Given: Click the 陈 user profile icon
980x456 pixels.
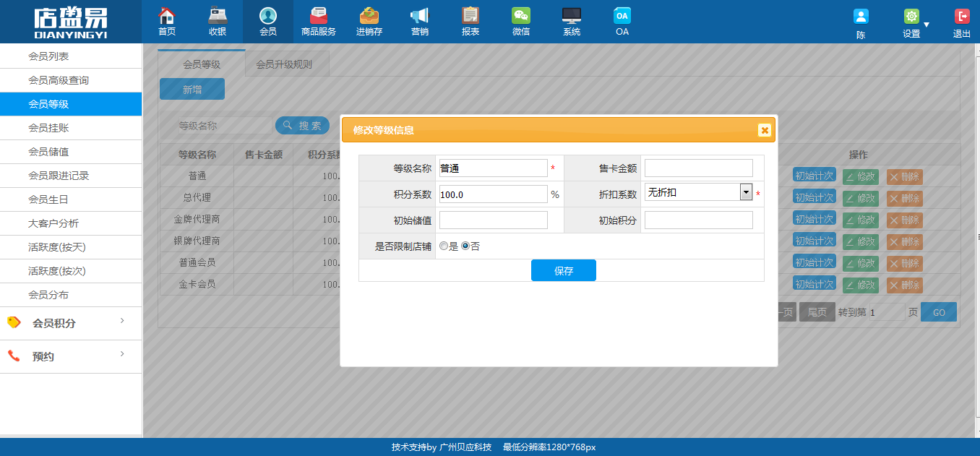Looking at the screenshot, I should coord(861,17).
